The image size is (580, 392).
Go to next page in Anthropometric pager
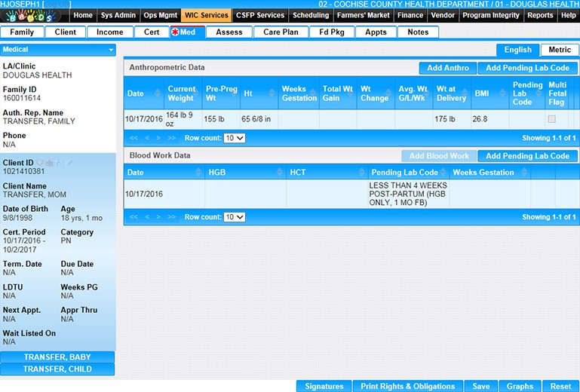click(159, 139)
